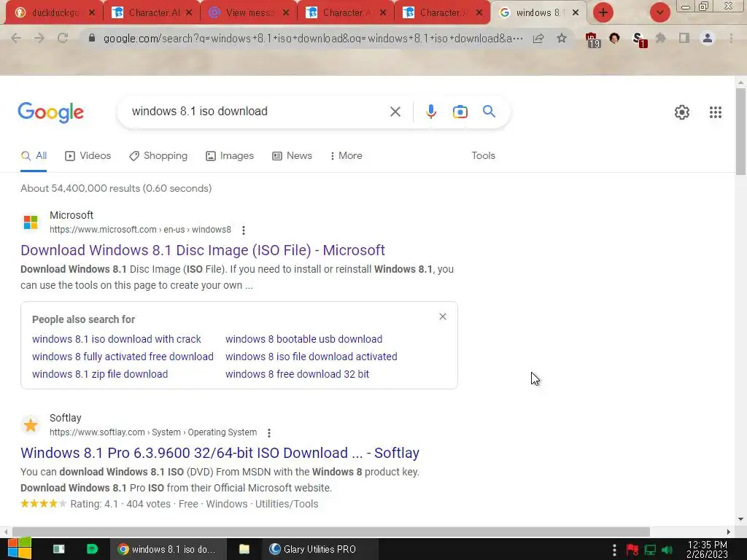The width and height of the screenshot is (747, 560).
Task: Switch to Images results tab
Action: (x=230, y=156)
